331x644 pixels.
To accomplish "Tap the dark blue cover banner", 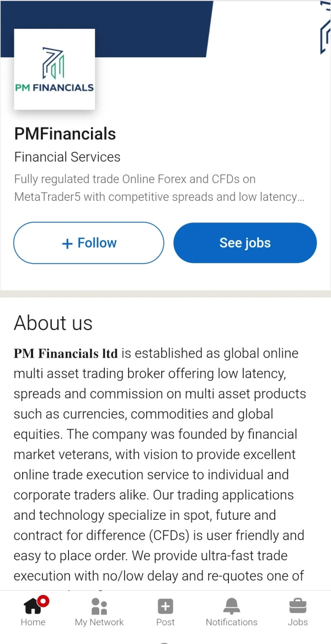I will [154, 28].
